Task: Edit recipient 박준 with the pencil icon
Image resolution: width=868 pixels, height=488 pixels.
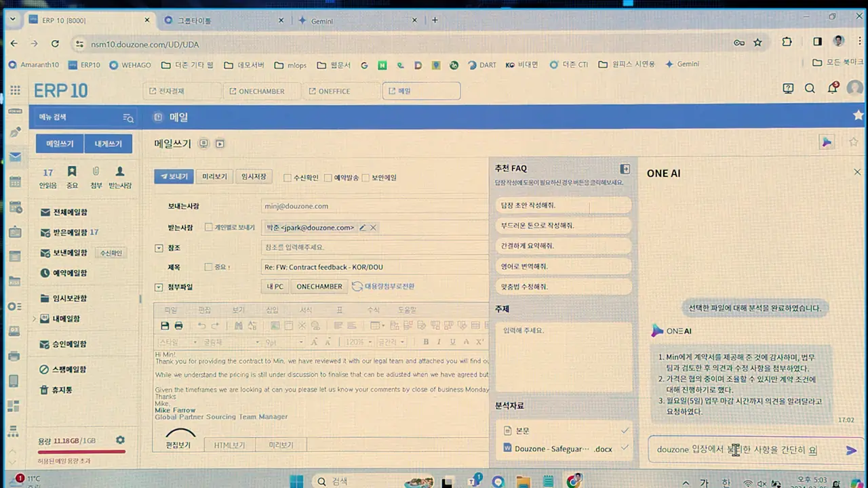Action: (x=363, y=228)
